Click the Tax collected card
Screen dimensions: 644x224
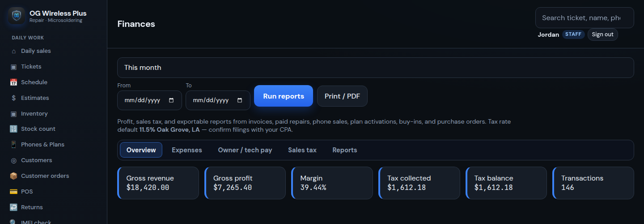coord(419,183)
